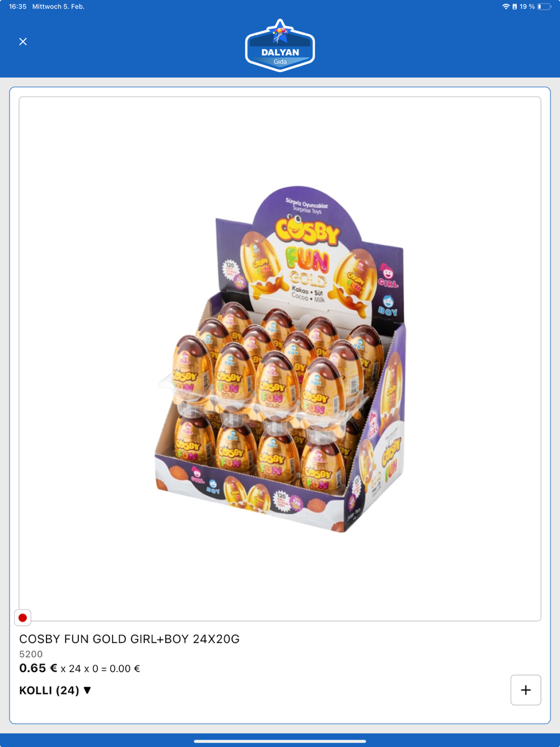
Task: Tap the Wi-Fi status icon
Action: click(506, 7)
